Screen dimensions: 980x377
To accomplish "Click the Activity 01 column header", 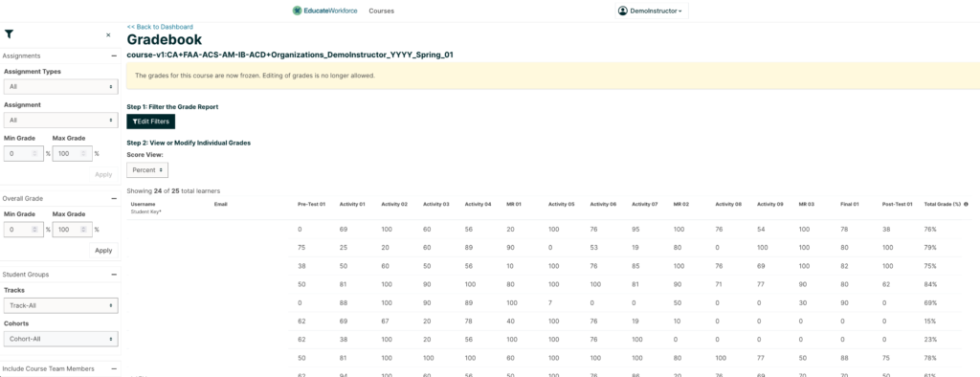I will click(352, 204).
